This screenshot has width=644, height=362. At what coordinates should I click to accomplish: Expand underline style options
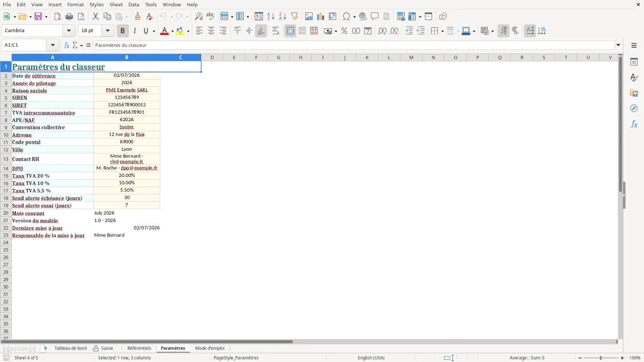click(153, 31)
